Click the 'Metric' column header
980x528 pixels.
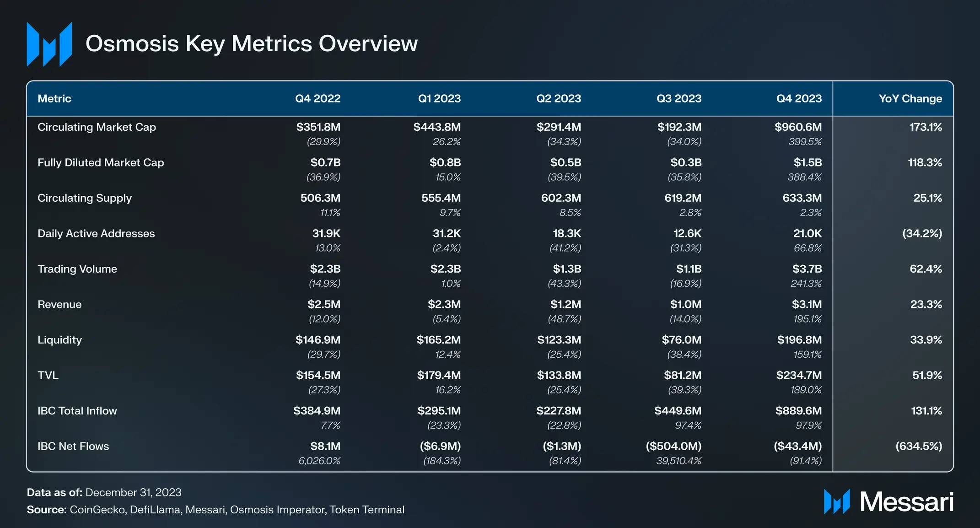(x=54, y=98)
